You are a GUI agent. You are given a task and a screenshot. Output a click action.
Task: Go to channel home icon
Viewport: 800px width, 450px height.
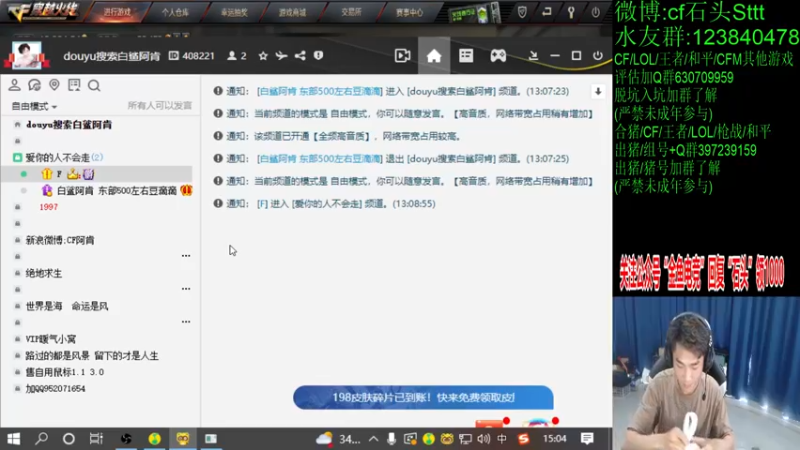tap(434, 56)
